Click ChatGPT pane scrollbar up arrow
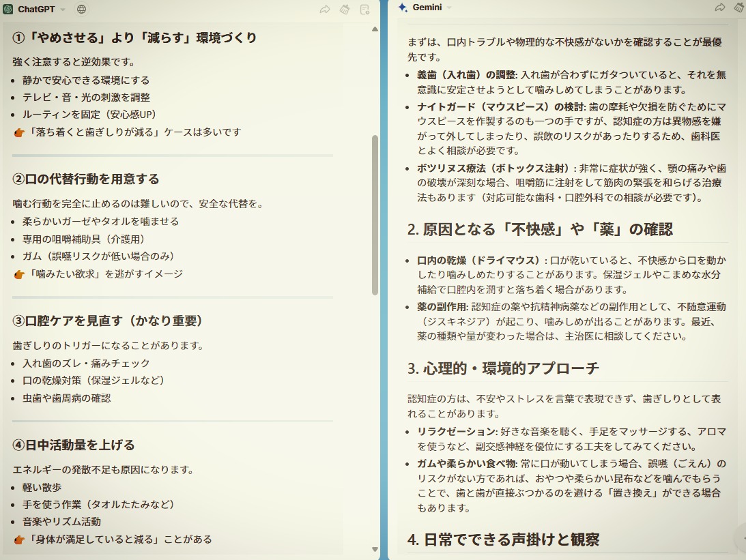 click(x=375, y=29)
